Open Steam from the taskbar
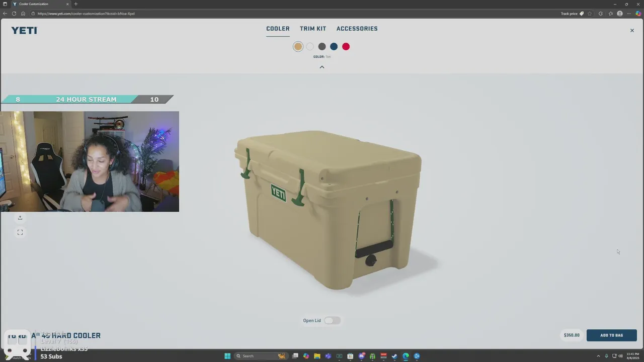Screen dimensions: 644x362 coord(394,356)
